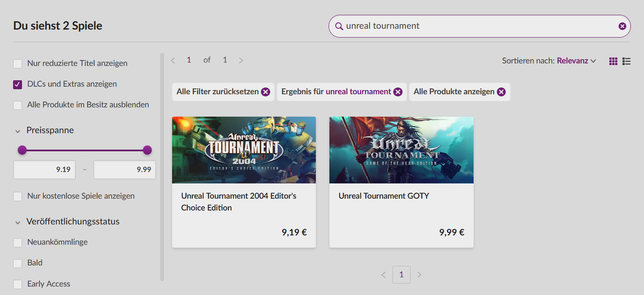Click the minimum price input showing 9.19
644x295 pixels.
click(x=44, y=169)
